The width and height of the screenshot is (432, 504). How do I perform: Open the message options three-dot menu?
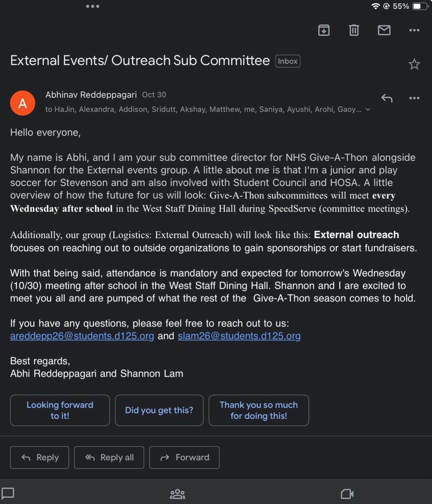(414, 98)
